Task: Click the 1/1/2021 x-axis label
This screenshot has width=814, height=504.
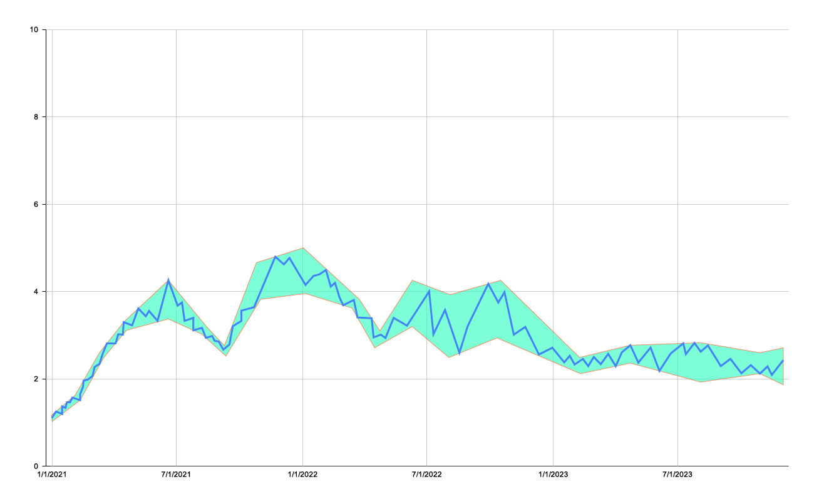Action: [51, 475]
